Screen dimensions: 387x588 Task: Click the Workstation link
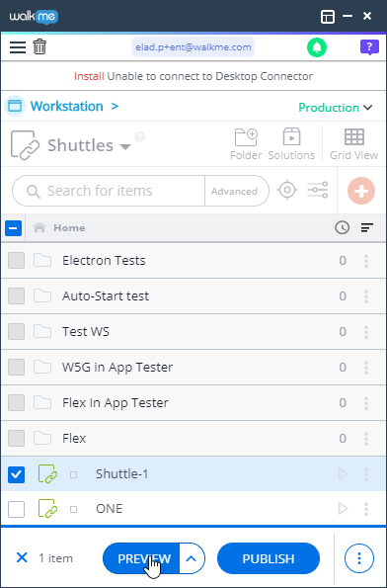[67, 106]
